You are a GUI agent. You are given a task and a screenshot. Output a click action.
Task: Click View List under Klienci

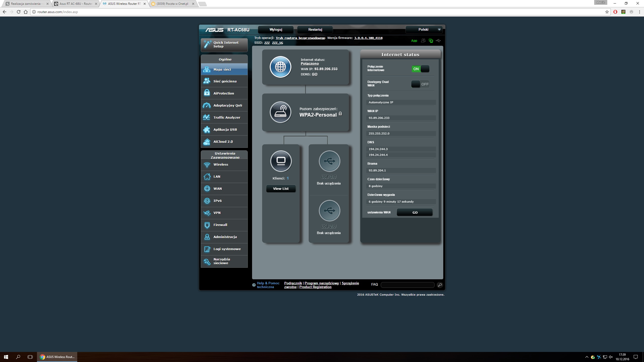click(x=281, y=189)
